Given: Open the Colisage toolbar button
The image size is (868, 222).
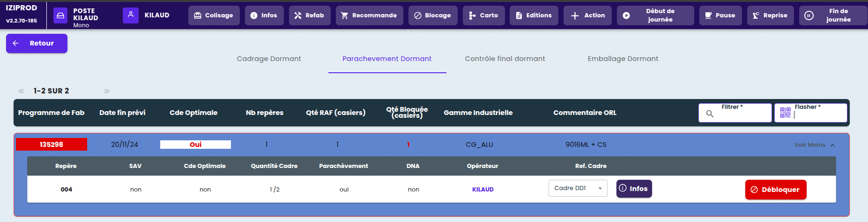Looking at the screenshot, I should pyautogui.click(x=214, y=15).
